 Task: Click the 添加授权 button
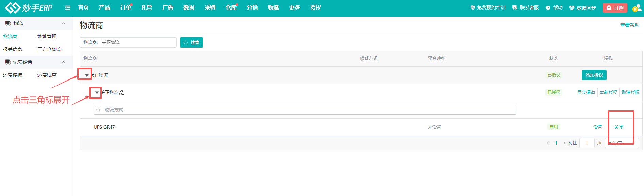click(594, 75)
